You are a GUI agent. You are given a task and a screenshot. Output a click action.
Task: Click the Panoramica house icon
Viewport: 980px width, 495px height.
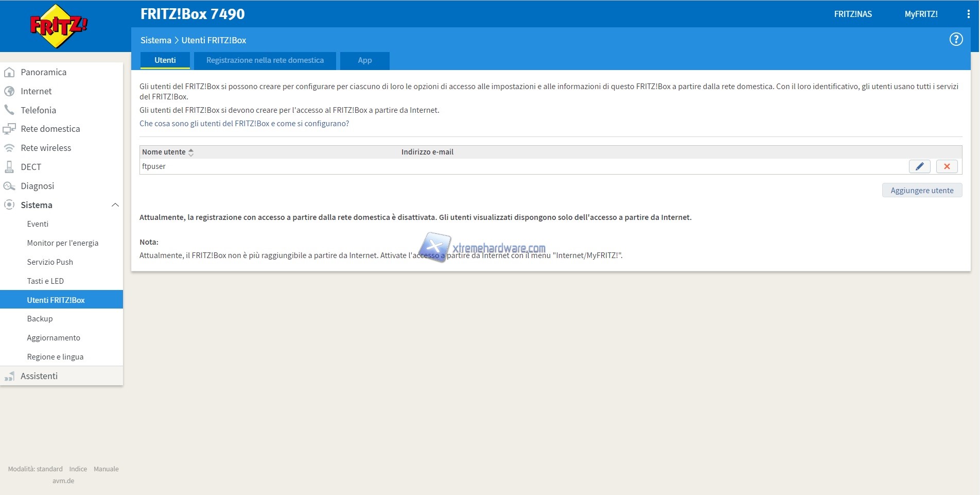coord(9,72)
